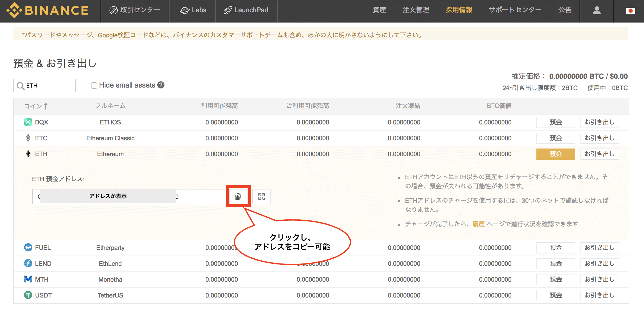Image resolution: width=644 pixels, height=318 pixels.
Task: Click お引き出し button in the BQX row
Action: point(599,122)
